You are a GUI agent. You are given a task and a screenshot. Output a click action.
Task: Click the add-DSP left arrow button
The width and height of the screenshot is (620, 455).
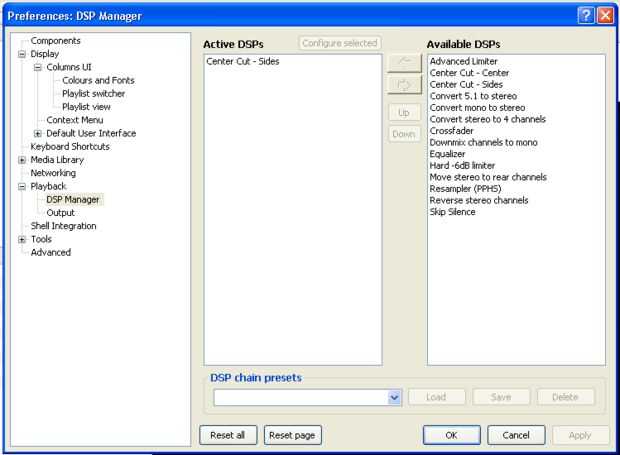[x=404, y=62]
